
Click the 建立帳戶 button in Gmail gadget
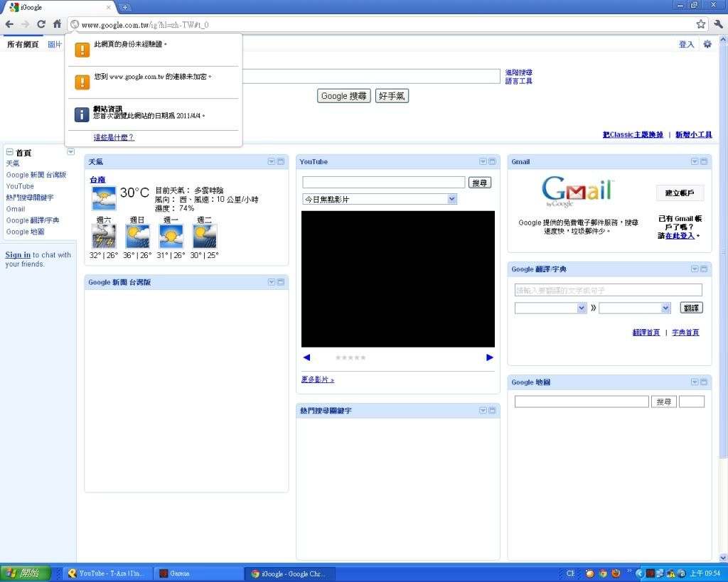(x=680, y=193)
